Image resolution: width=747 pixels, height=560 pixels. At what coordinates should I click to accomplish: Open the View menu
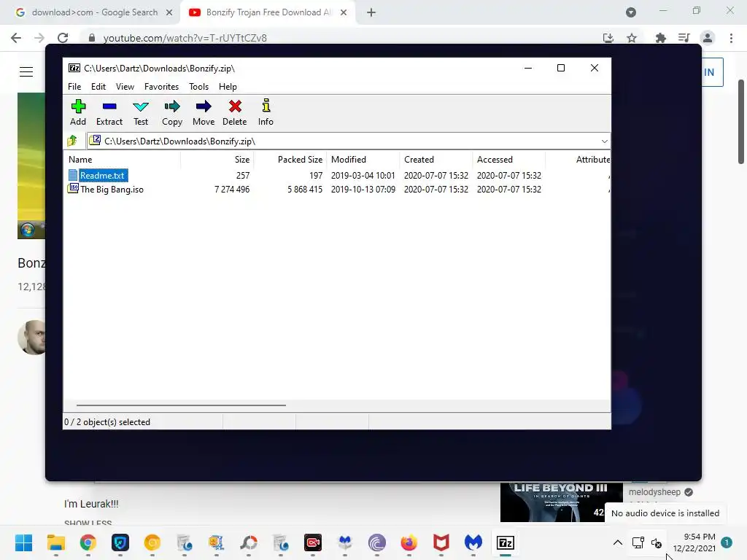125,87
